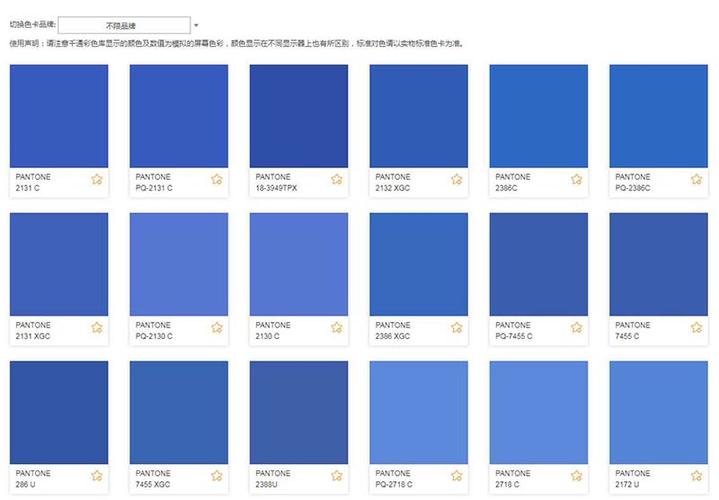Select the light PQ-2718 C swatch

[x=419, y=412]
